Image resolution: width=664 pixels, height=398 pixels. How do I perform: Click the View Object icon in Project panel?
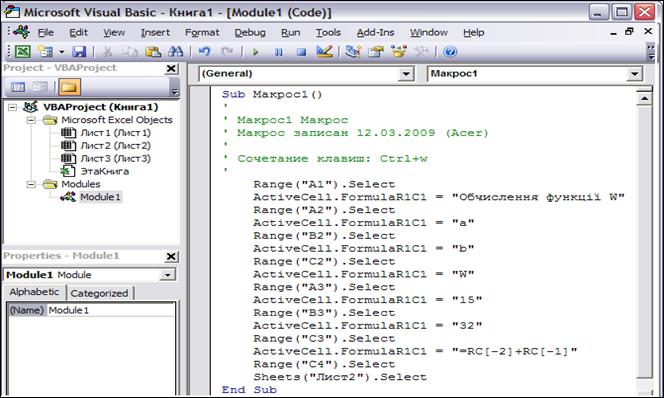pos(40,87)
